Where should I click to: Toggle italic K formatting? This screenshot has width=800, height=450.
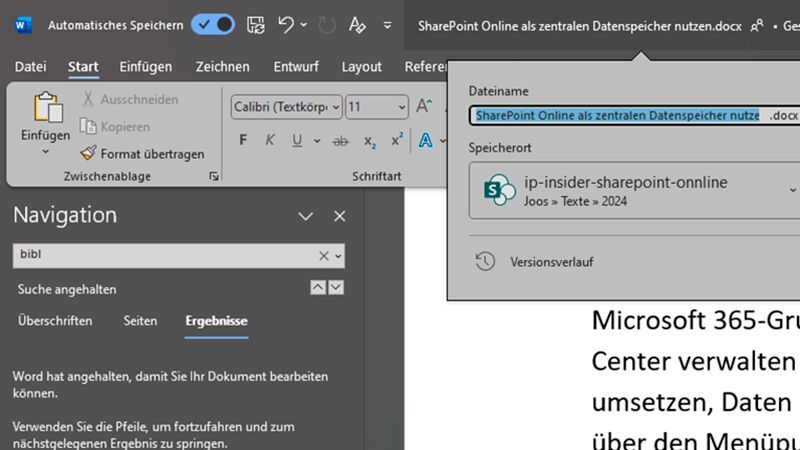(x=269, y=140)
